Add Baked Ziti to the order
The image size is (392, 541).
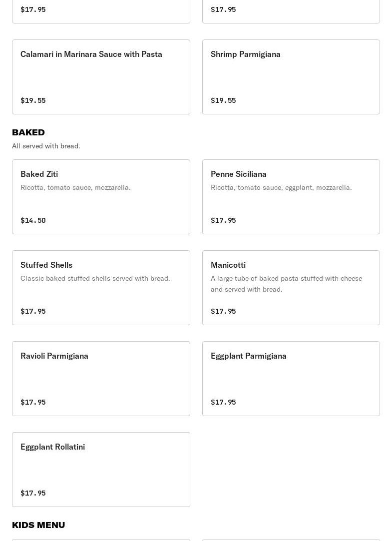click(101, 196)
